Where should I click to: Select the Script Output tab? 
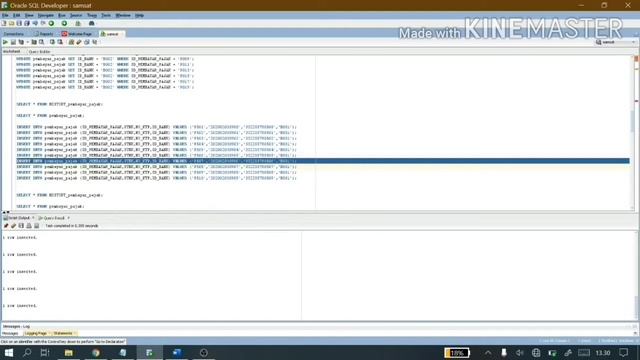(17, 218)
